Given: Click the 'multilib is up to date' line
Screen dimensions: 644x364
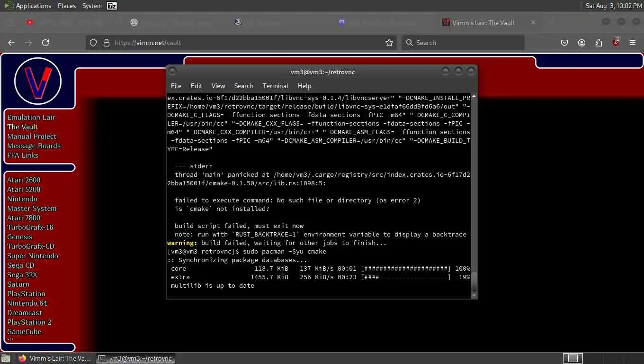Looking at the screenshot, I should 213,285.
